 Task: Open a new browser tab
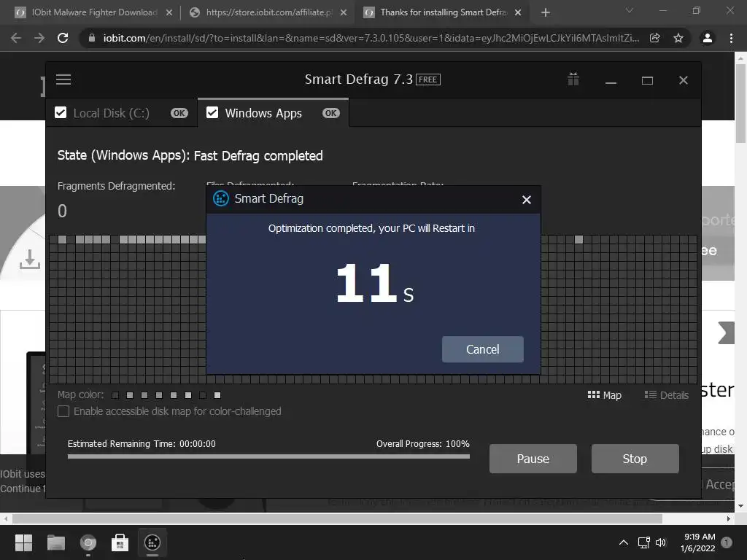(x=546, y=12)
